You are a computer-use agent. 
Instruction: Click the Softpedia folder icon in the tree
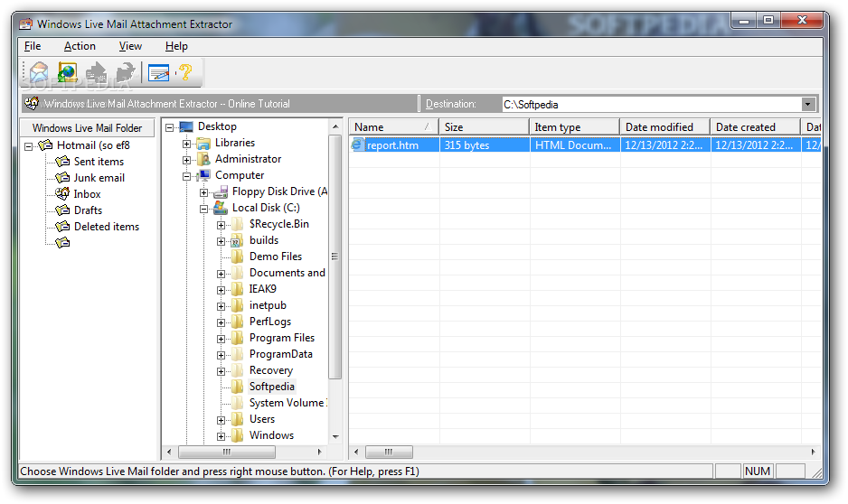[238, 387]
